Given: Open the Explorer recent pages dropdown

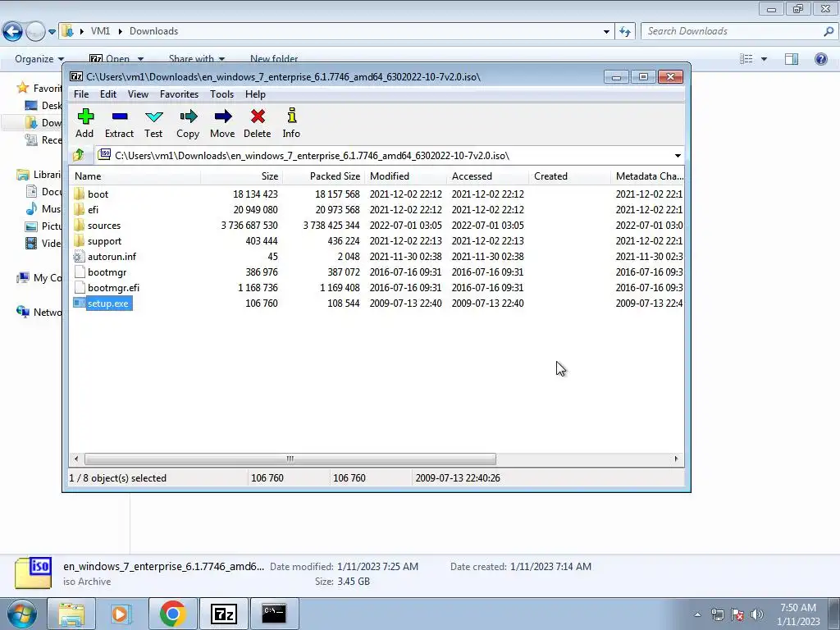Looking at the screenshot, I should (52, 32).
